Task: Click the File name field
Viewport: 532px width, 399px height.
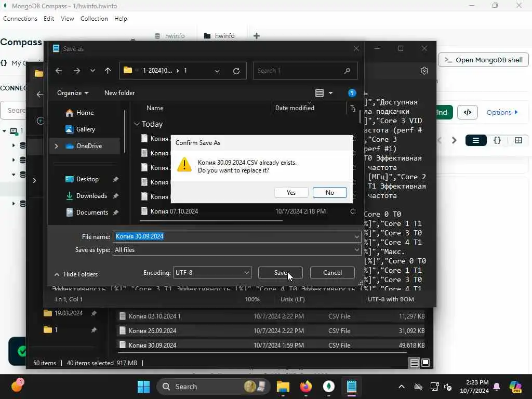Action: 237,236
